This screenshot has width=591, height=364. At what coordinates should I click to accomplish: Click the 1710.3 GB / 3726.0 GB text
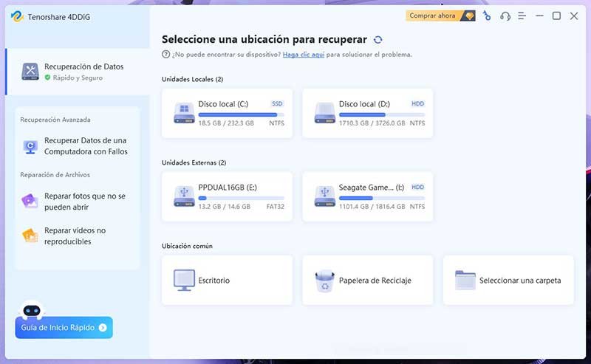[372, 123]
